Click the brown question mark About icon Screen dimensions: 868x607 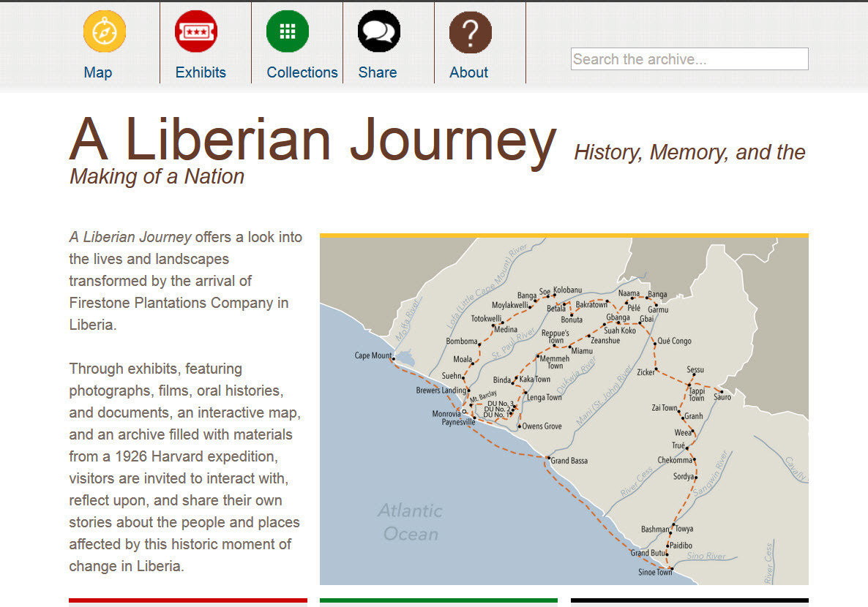pyautogui.click(x=470, y=32)
